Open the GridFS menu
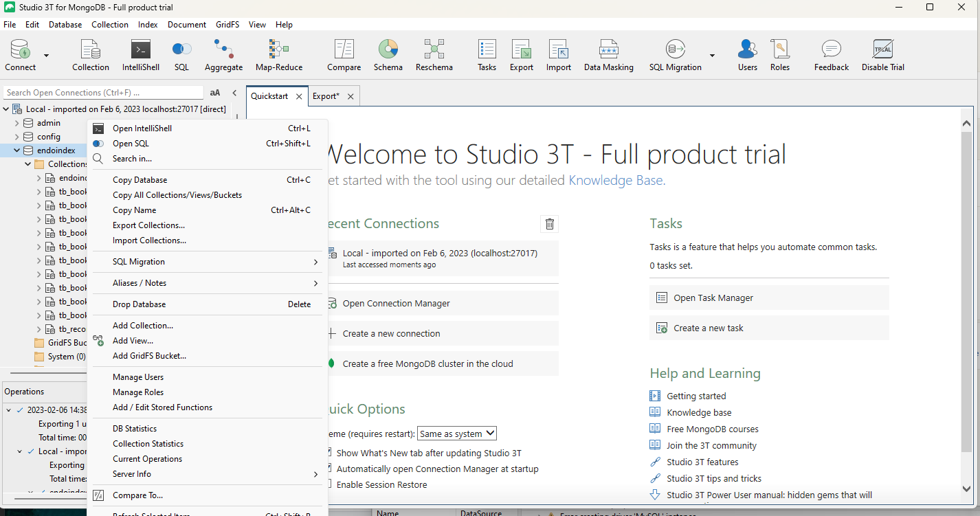Viewport: 980px width, 516px height. [x=227, y=25]
